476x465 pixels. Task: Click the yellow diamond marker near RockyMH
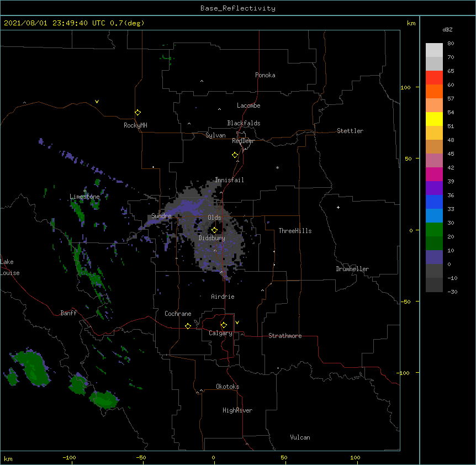coord(137,113)
